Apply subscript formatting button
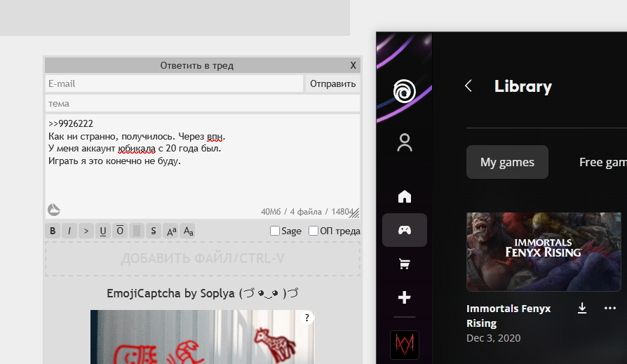Screen dimensions: 627x364 point(188,231)
